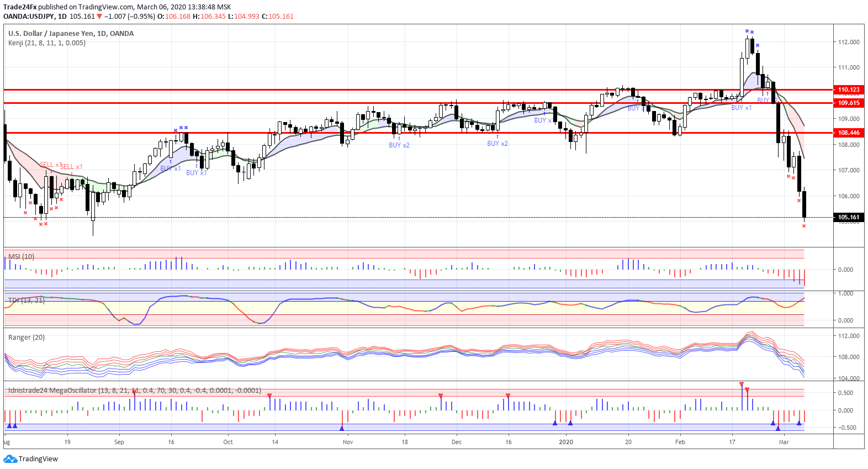Select the Idnistrade24 MegaOscillator indicator label
Viewport: 868px width, 469px height.
[135, 391]
